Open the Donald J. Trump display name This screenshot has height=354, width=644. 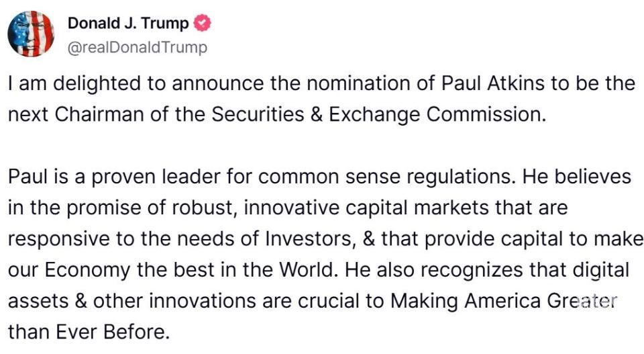(x=128, y=24)
